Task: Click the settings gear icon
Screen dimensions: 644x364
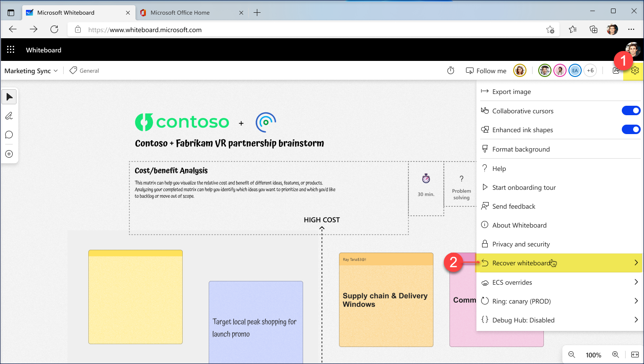Action: (x=635, y=71)
